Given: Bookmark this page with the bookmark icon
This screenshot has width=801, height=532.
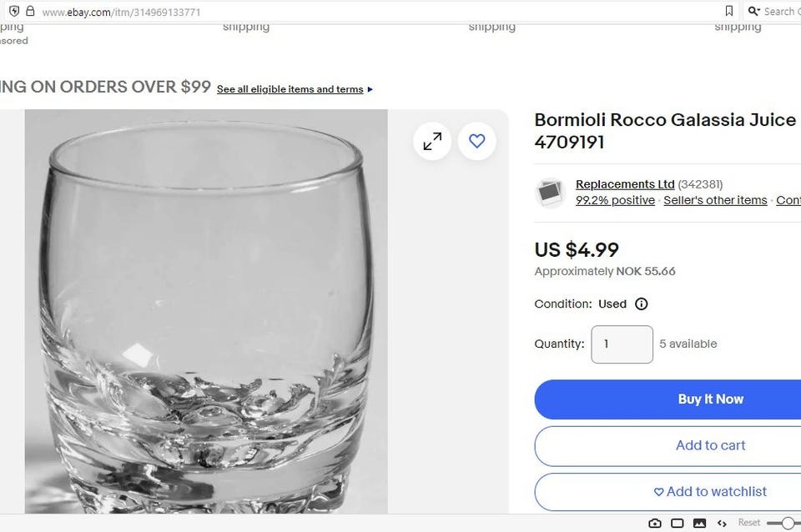Looking at the screenshot, I should click(728, 12).
